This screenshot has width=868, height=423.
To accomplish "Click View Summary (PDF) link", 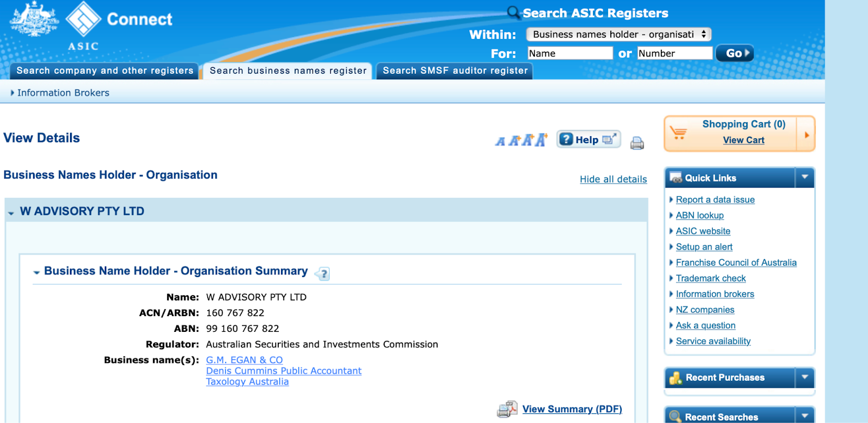I will pyautogui.click(x=572, y=409).
